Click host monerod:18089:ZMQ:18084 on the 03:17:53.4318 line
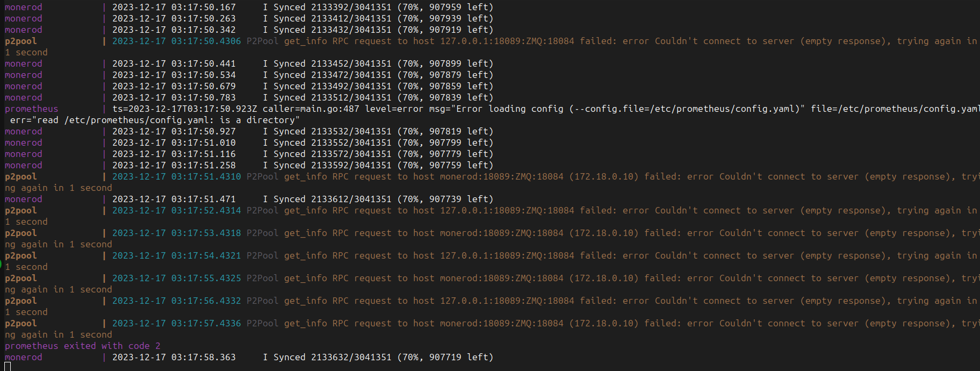The image size is (980, 371). (x=501, y=233)
